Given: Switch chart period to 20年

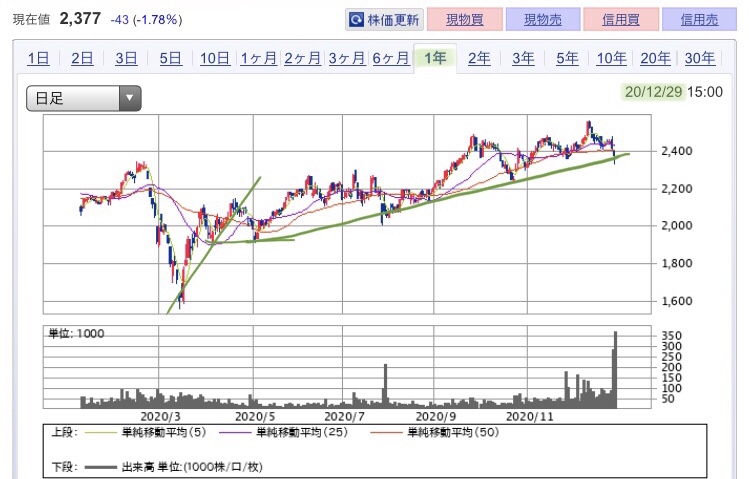Looking at the screenshot, I should [655, 58].
